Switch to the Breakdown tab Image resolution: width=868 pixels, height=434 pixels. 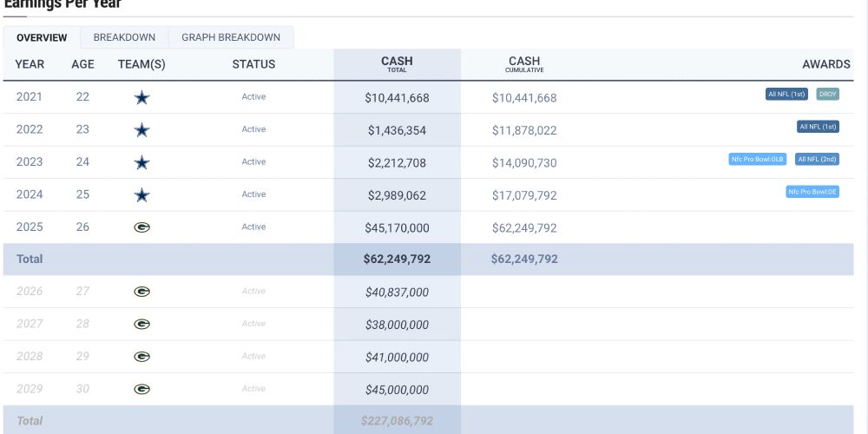pos(124,37)
